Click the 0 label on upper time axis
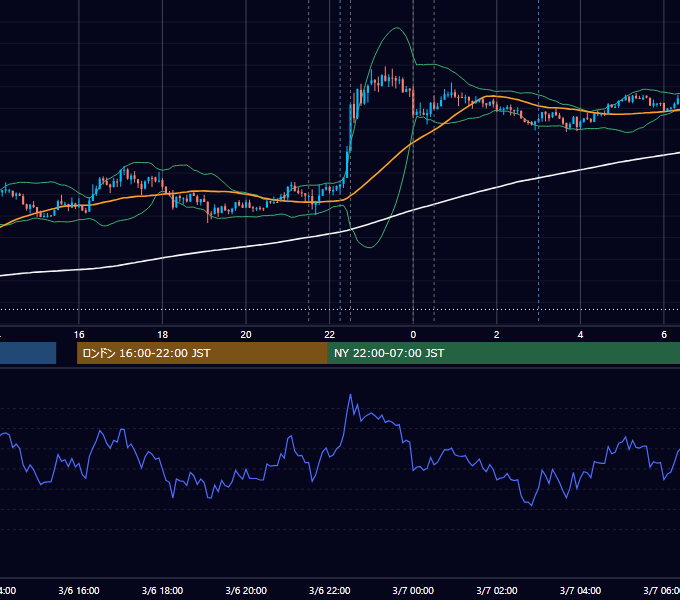 413,335
